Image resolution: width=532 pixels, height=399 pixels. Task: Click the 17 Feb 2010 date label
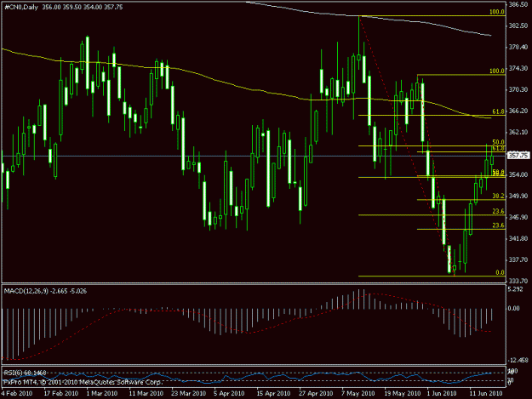click(x=60, y=393)
